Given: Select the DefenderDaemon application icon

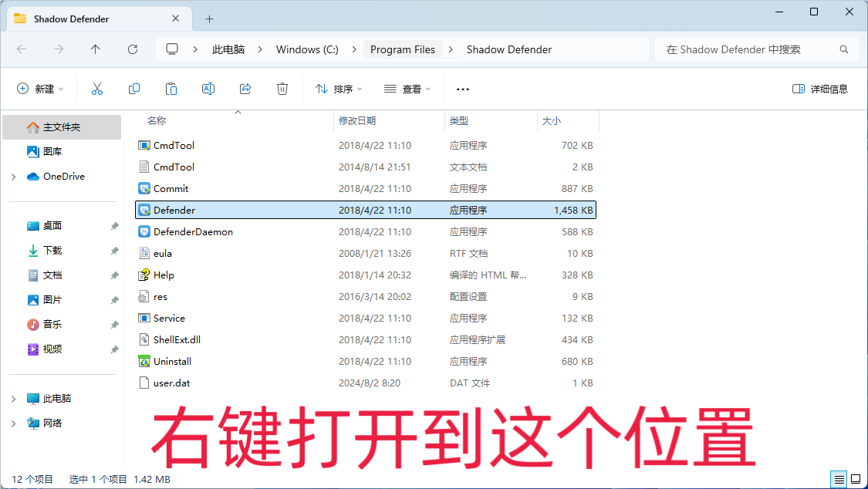Looking at the screenshot, I should 144,232.
